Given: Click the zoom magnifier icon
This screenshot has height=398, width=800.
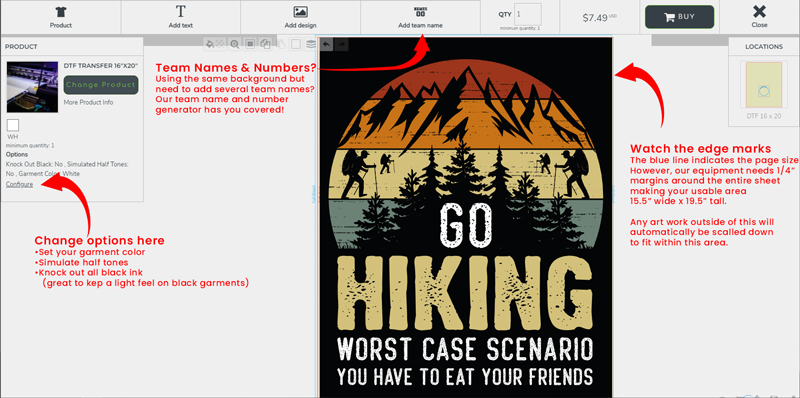Looking at the screenshot, I should pyautogui.click(x=235, y=44).
